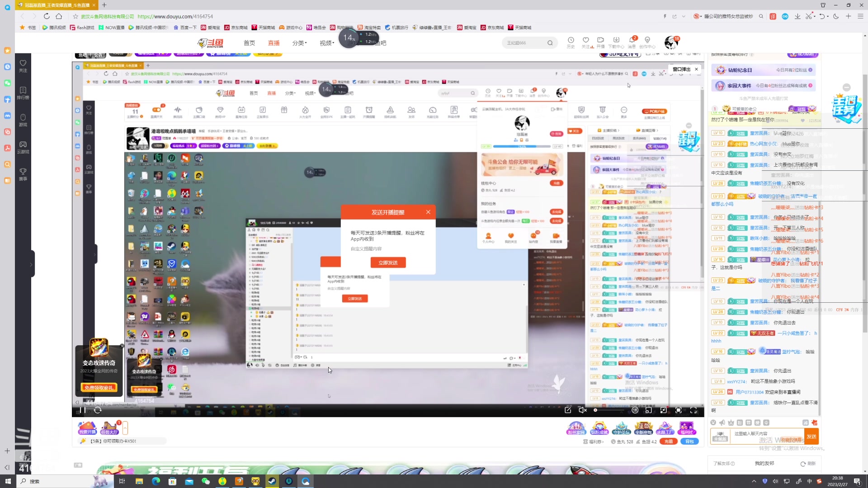Screen dimensions: 868x488
Task: Toggle the 屏 shield icon above chat input
Action: click(805, 422)
